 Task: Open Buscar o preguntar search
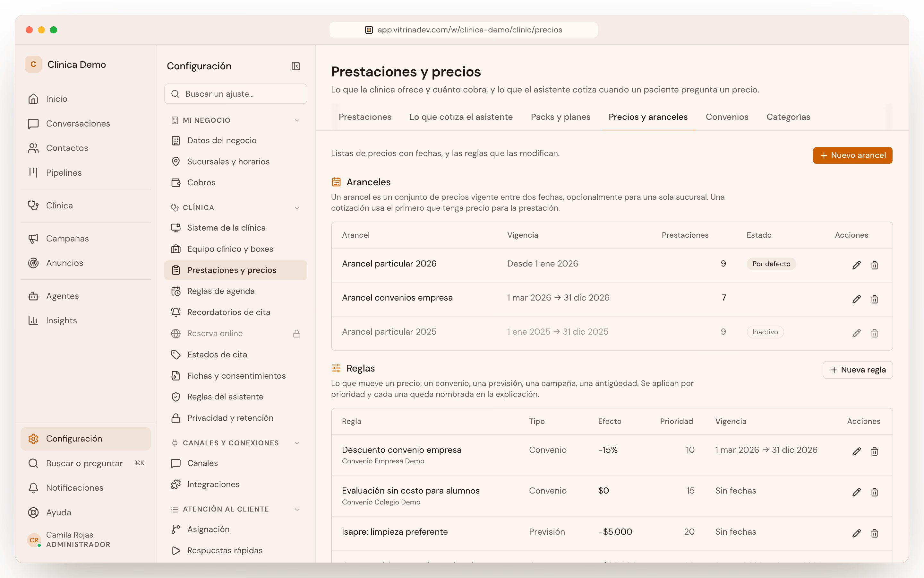[86, 463]
